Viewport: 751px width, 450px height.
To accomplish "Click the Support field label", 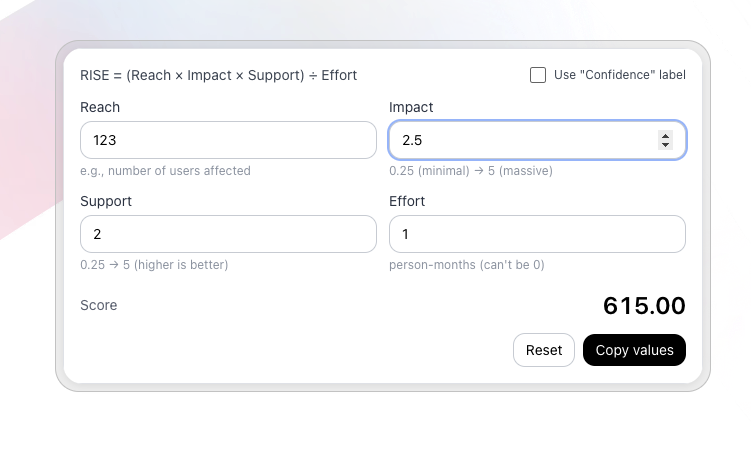I will click(x=106, y=201).
